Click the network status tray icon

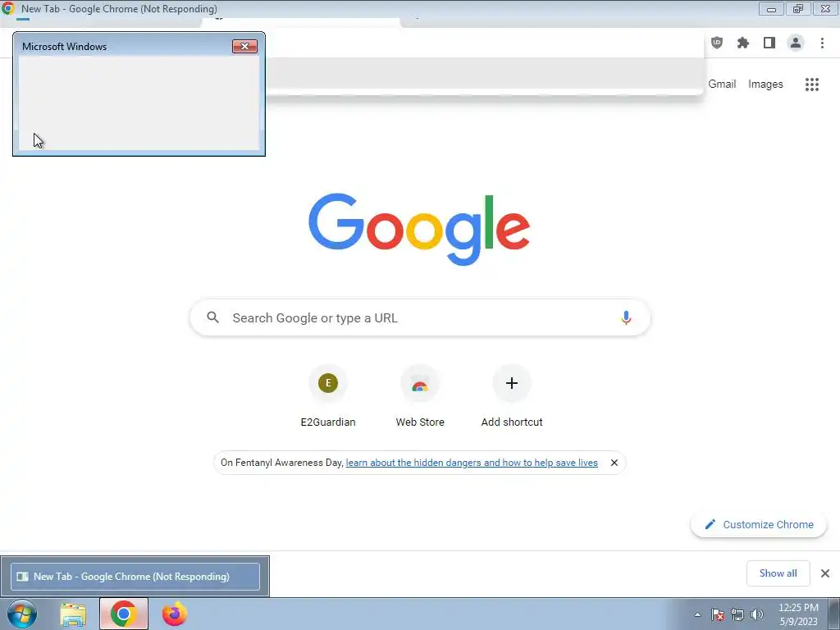tap(737, 614)
